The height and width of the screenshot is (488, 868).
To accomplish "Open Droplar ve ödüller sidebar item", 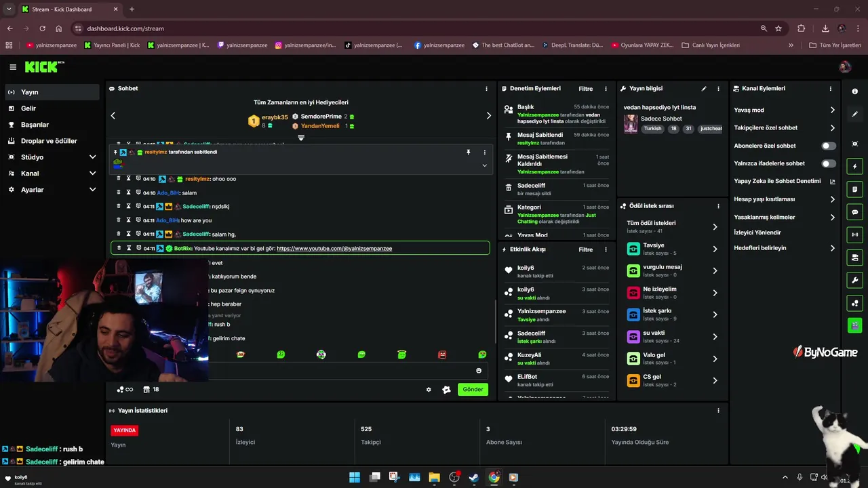I will pyautogui.click(x=52, y=141).
